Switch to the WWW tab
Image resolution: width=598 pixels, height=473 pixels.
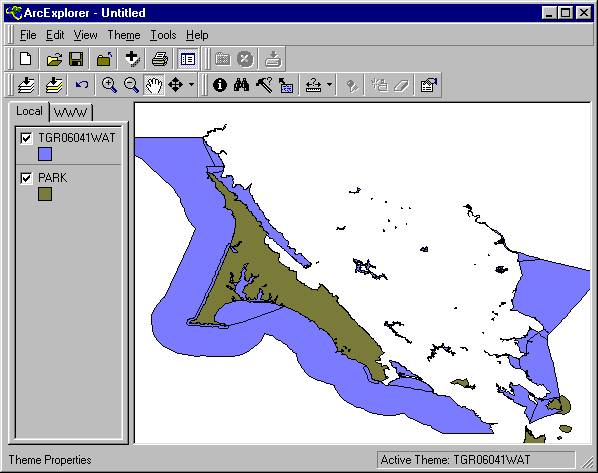(x=71, y=112)
